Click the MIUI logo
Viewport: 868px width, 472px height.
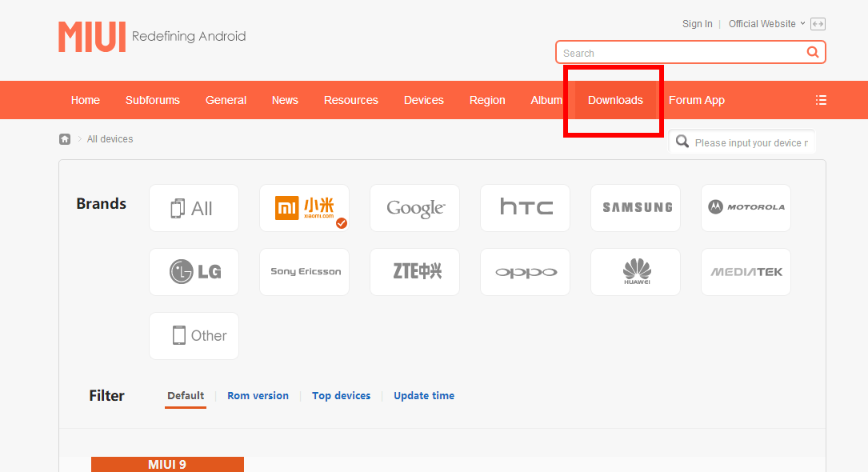tap(93, 37)
